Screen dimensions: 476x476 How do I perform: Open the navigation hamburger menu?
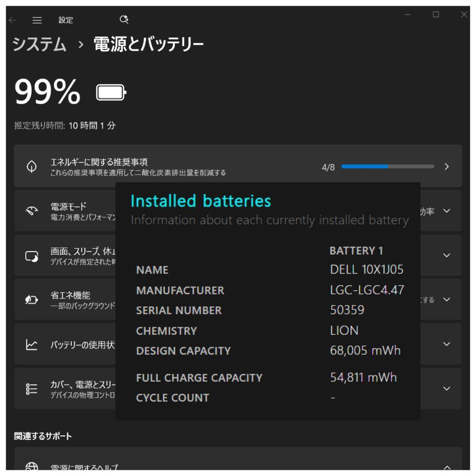pyautogui.click(x=37, y=20)
